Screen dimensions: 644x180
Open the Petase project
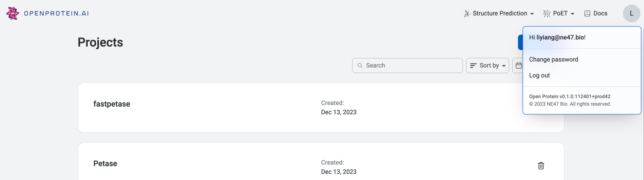pyautogui.click(x=105, y=163)
